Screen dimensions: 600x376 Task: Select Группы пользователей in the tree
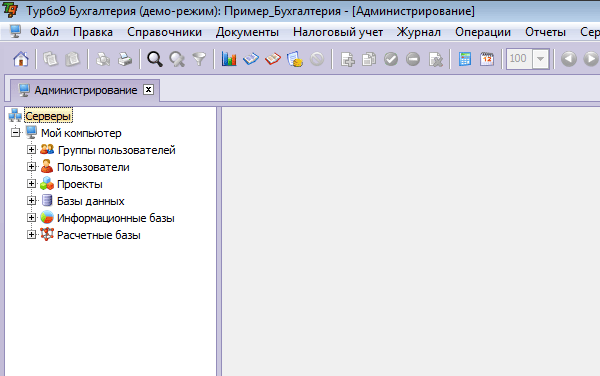117,150
